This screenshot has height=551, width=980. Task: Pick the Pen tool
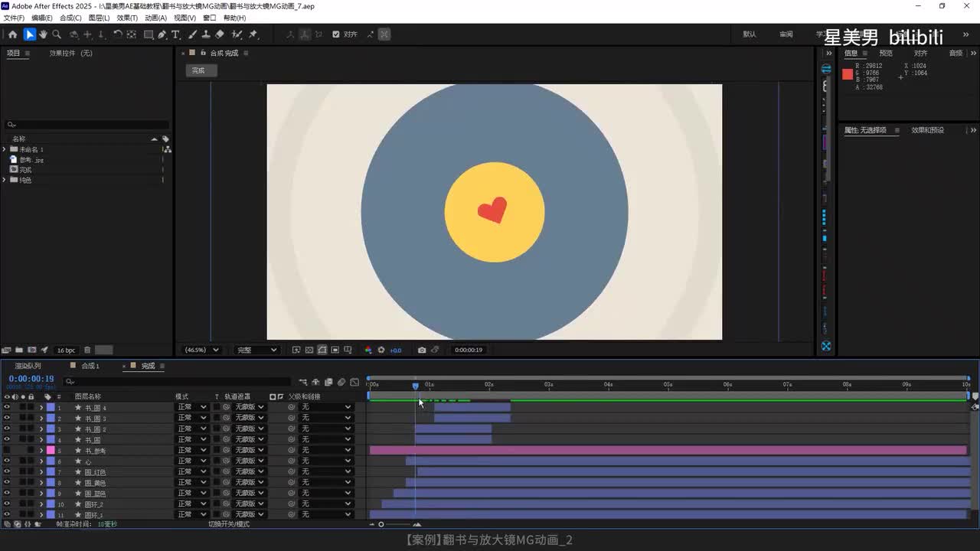tap(162, 34)
